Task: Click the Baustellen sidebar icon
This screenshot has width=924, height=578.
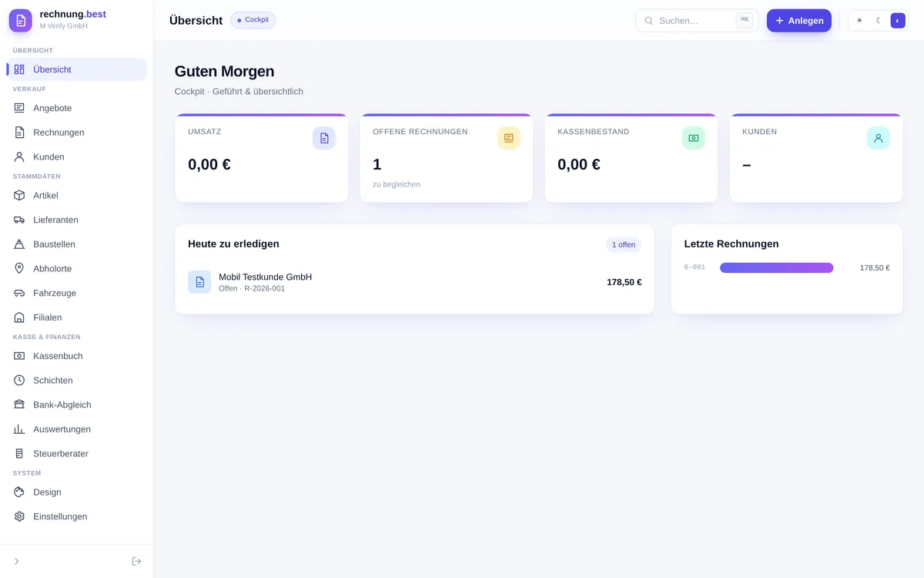Action: (19, 244)
